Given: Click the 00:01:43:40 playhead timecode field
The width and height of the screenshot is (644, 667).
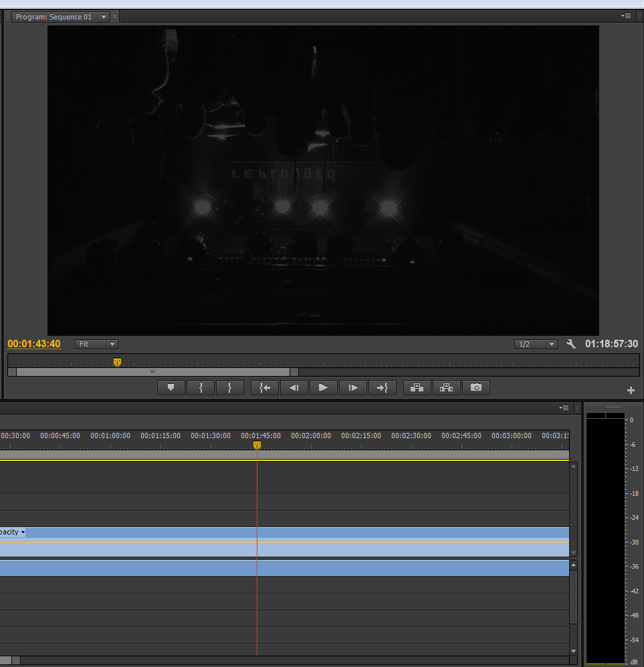Looking at the screenshot, I should pos(34,344).
